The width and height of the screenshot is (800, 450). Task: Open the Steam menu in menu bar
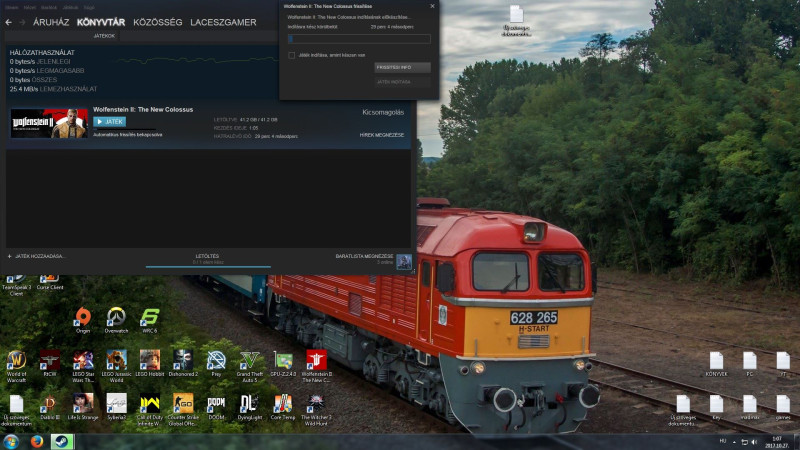pyautogui.click(x=11, y=8)
